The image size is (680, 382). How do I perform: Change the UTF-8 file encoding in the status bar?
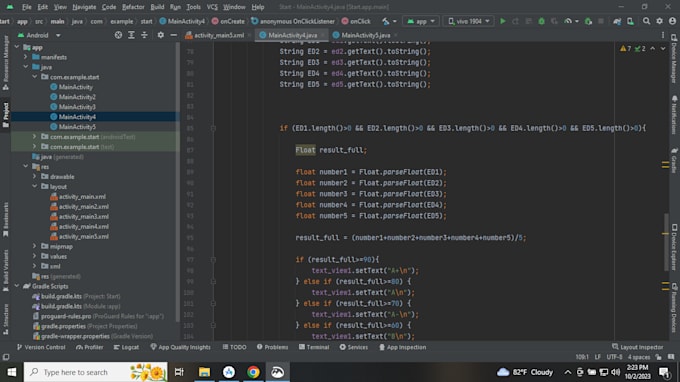tap(614, 357)
